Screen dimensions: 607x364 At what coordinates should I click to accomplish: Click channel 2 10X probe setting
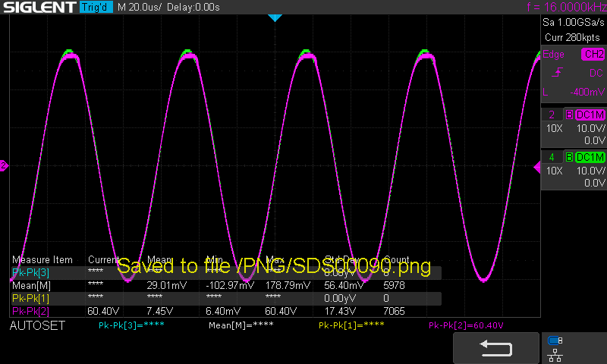click(x=555, y=128)
